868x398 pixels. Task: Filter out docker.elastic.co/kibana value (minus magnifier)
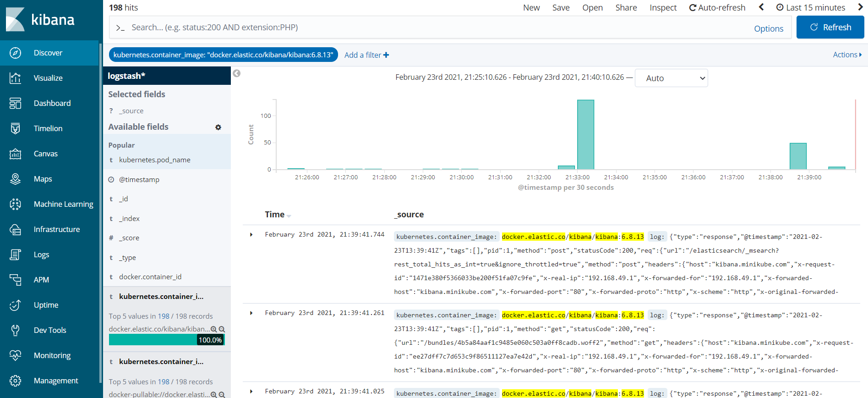(x=222, y=329)
